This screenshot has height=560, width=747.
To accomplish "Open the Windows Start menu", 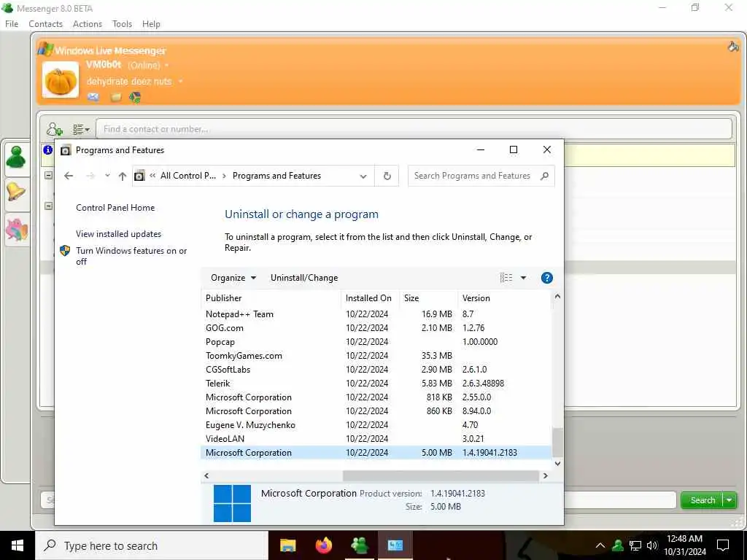I will coord(18,545).
